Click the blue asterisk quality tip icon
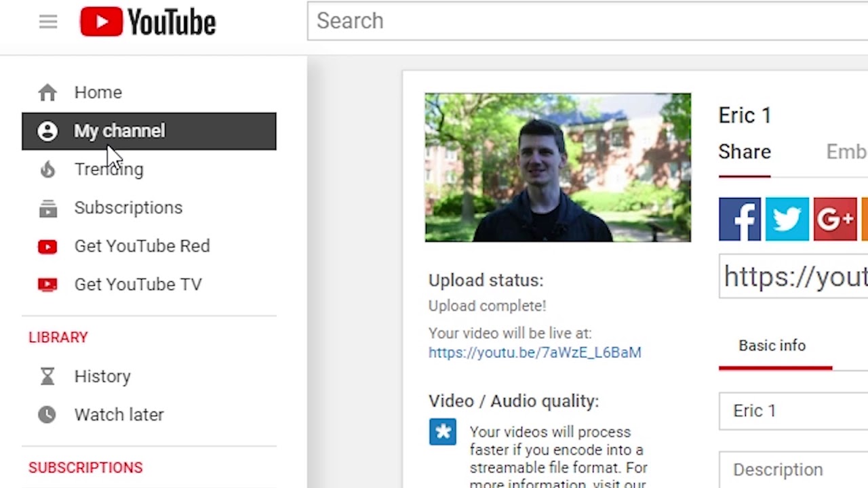The width and height of the screenshot is (868, 488). [443, 432]
